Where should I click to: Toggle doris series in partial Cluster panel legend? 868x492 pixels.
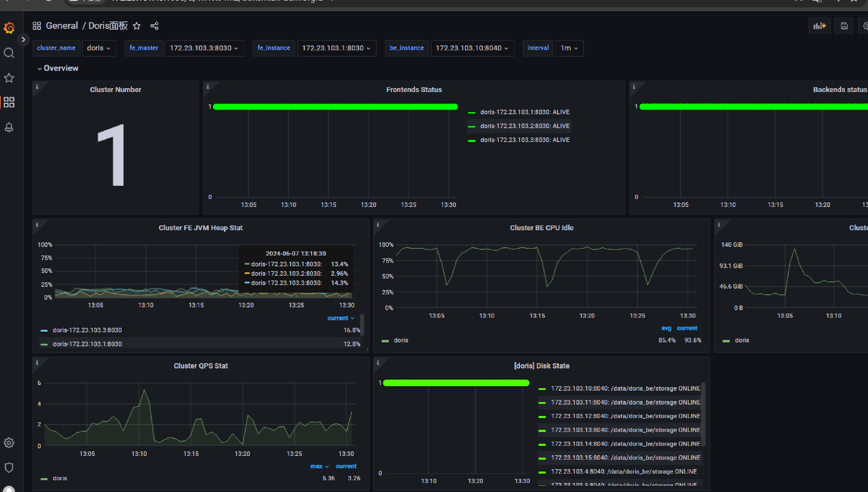[742, 340]
